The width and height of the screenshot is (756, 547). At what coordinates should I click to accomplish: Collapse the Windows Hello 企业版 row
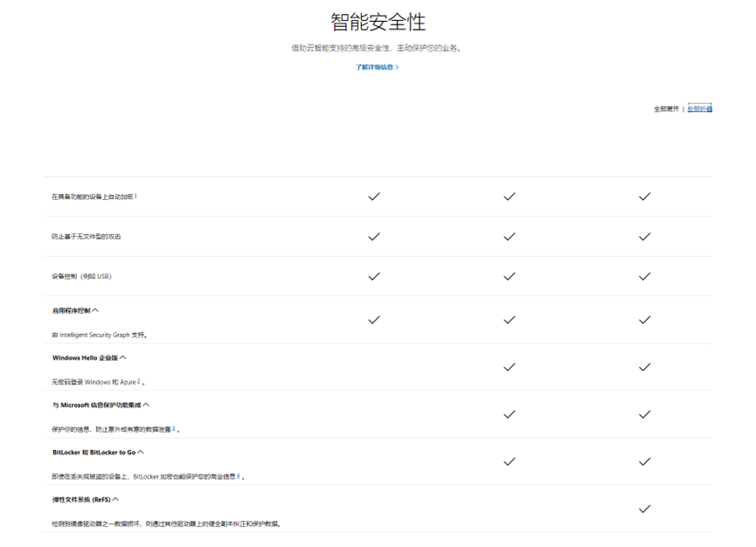click(x=89, y=358)
